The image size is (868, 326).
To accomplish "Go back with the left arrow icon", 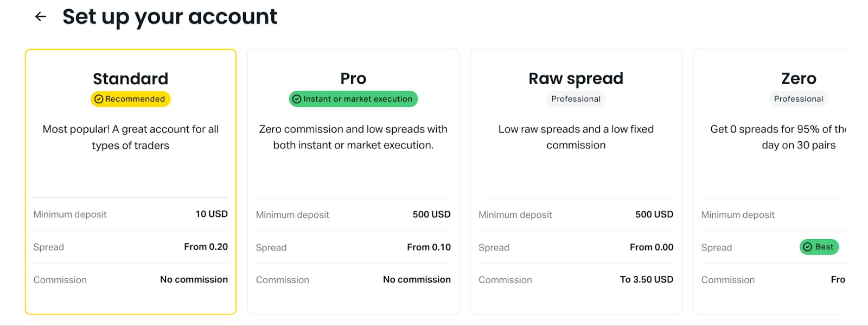I will pyautogui.click(x=41, y=17).
